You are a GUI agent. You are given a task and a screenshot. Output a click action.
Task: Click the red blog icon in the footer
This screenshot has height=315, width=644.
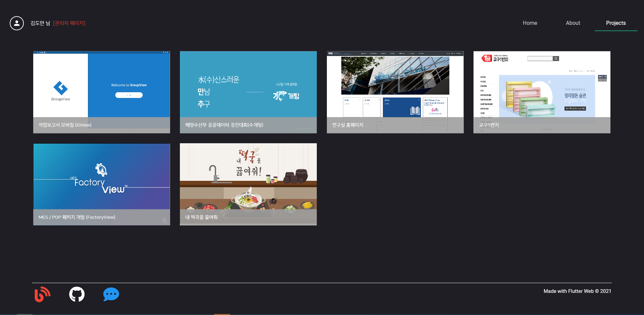point(42,294)
